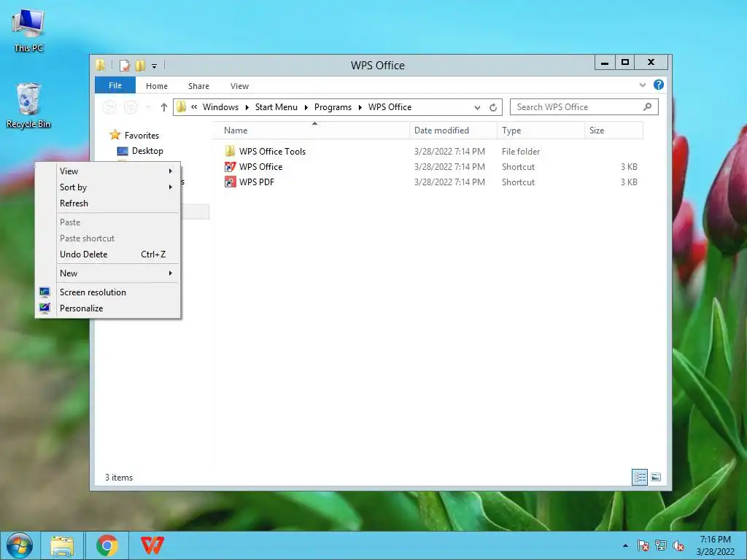The width and height of the screenshot is (747, 560).
Task: Click the network tray icon
Action: pyautogui.click(x=661, y=545)
